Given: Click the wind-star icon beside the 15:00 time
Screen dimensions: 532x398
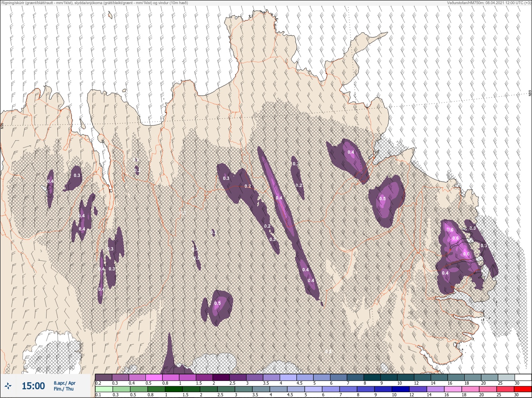Looking at the screenshot, I should point(8,386).
